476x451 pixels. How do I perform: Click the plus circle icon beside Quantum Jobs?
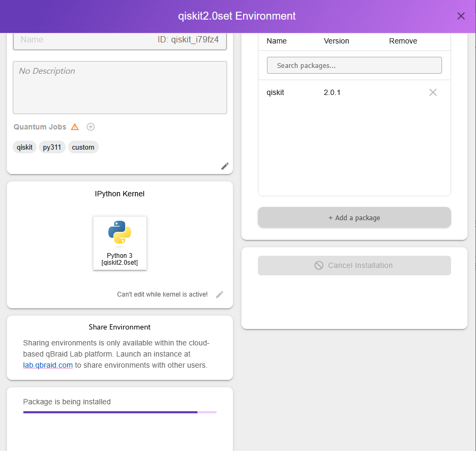90,127
